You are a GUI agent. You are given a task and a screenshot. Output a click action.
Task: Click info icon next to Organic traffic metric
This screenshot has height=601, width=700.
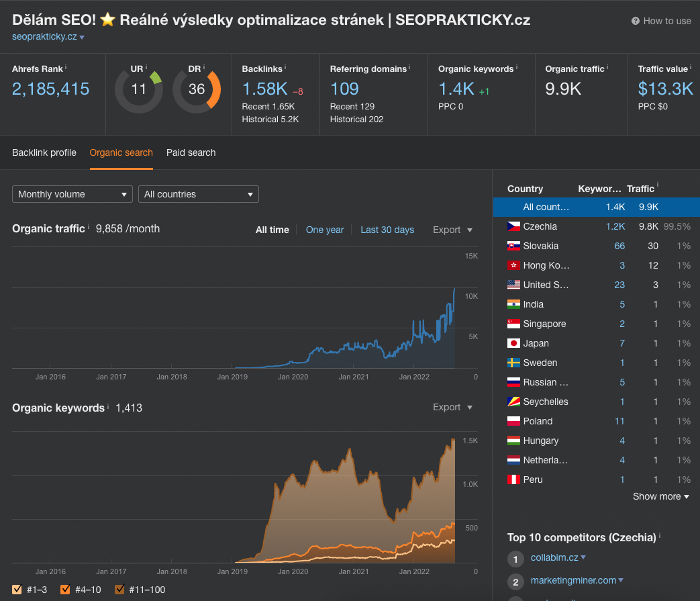pyautogui.click(x=607, y=67)
